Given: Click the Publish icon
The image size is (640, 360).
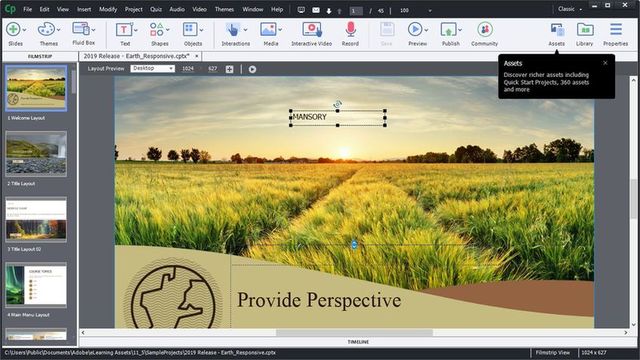Looking at the screenshot, I should tap(448, 29).
